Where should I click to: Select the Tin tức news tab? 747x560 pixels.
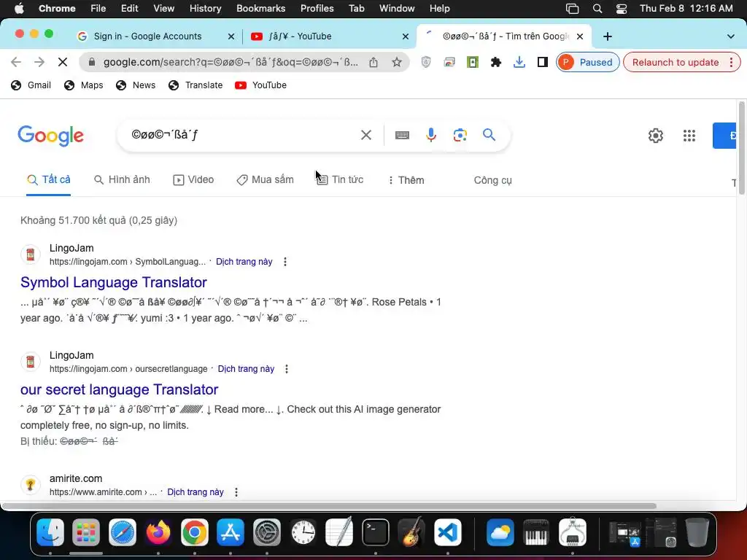coord(340,179)
